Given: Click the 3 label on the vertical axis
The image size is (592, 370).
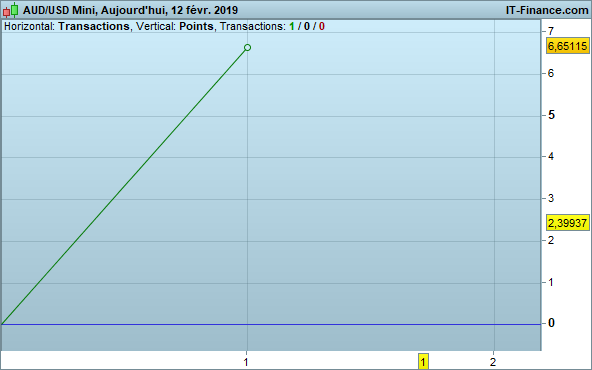Looking at the screenshot, I should pyautogui.click(x=551, y=198).
